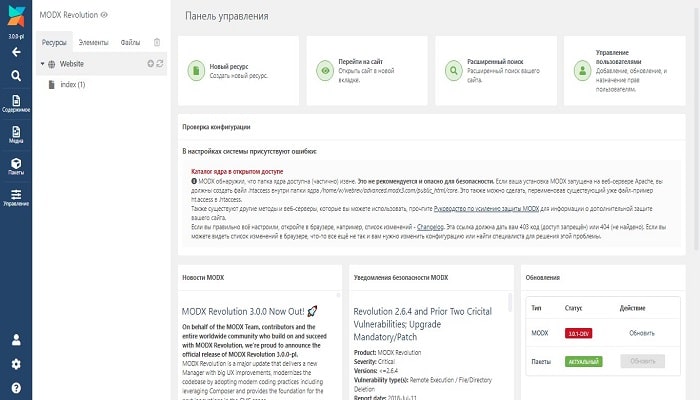
Task: Switch to the Ресурсы tab
Action: click(54, 42)
